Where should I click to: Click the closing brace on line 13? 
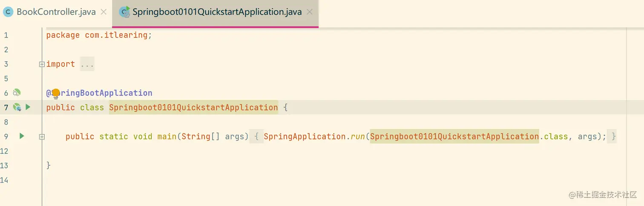point(49,166)
